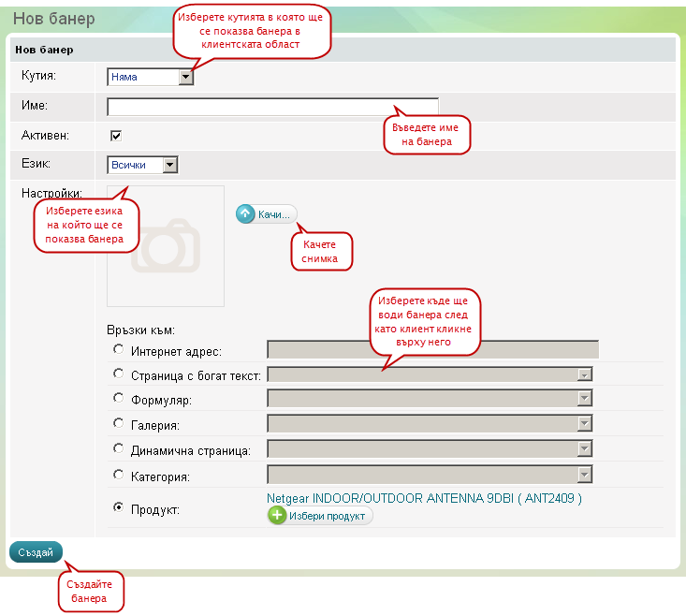Expand the Галерия dropdown list

click(430, 425)
